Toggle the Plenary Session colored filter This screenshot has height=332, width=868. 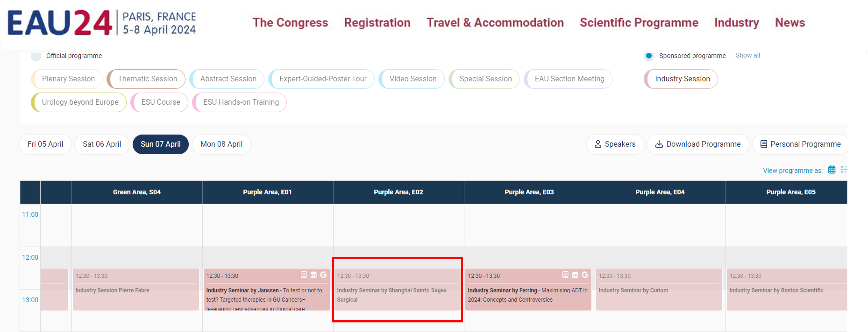(x=66, y=79)
